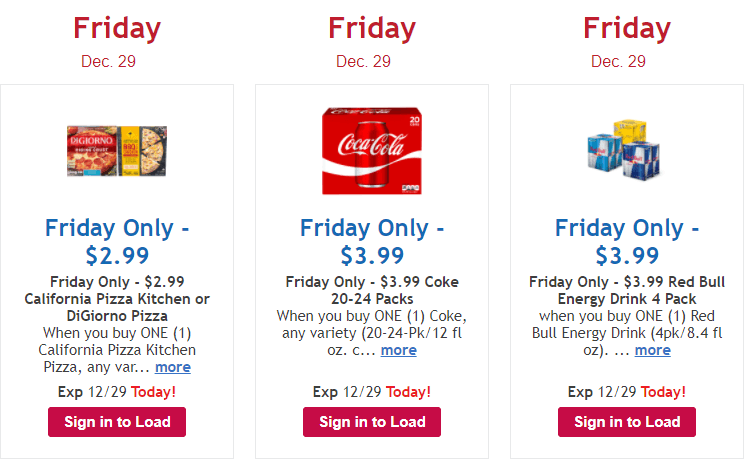Expand 'more' details for the pizza offer
The image size is (746, 465).
pyautogui.click(x=173, y=367)
